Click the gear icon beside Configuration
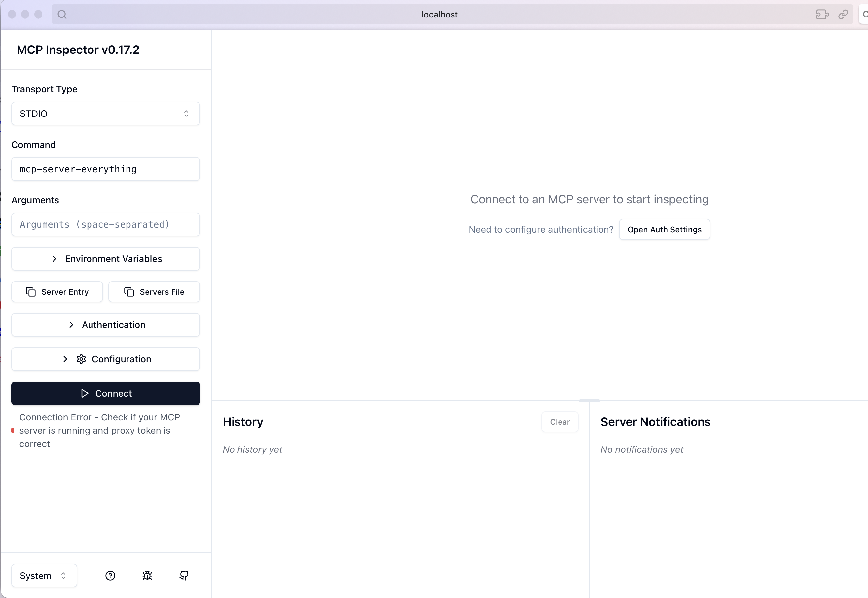Screen dimensions: 868x598 pyautogui.click(x=81, y=359)
